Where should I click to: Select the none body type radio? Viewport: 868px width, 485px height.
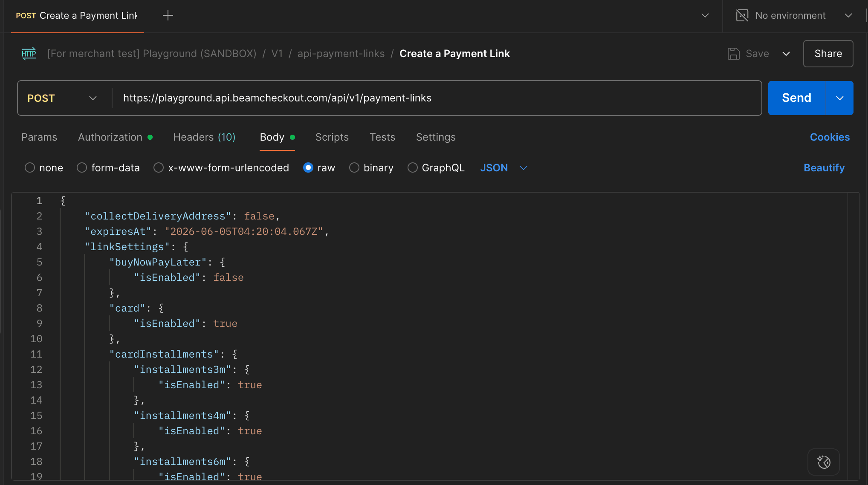30,168
